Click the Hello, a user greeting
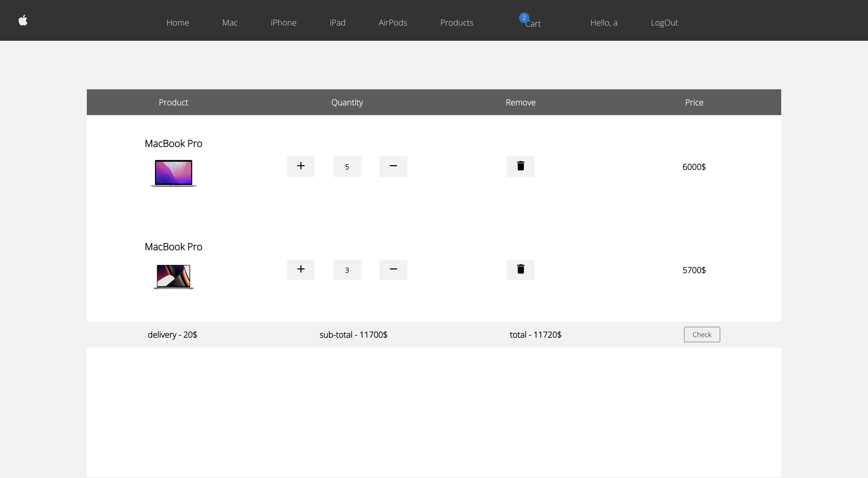Screen dimensions: 868x478 pyautogui.click(x=604, y=22)
